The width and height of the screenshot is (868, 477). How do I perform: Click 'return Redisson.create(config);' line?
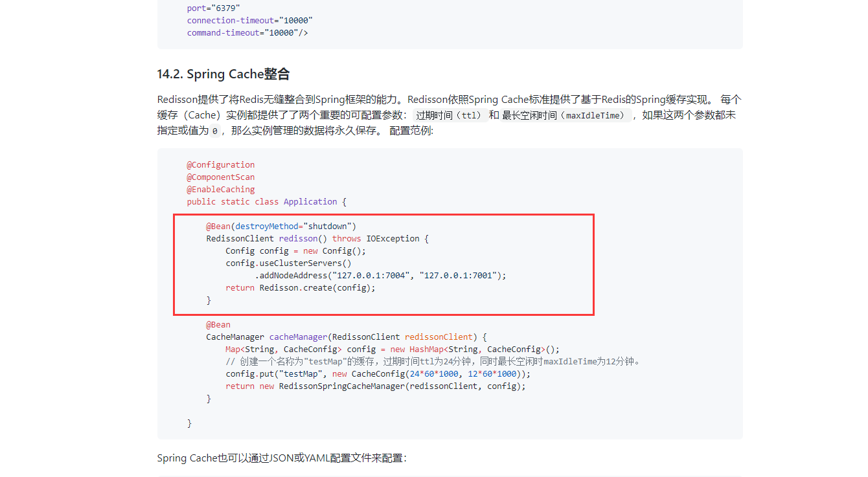point(301,287)
